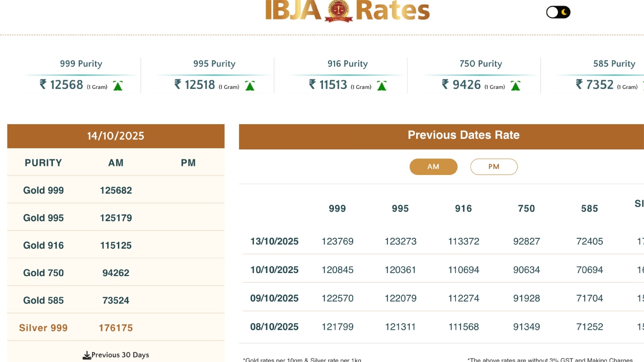This screenshot has width=644, height=362.
Task: Click the 916 column header
Action: [463, 209]
